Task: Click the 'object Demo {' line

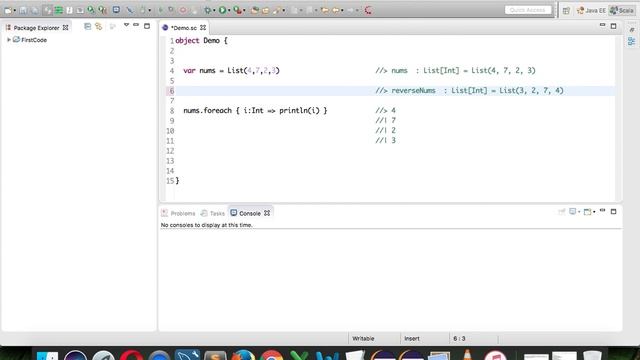Action: (201, 41)
